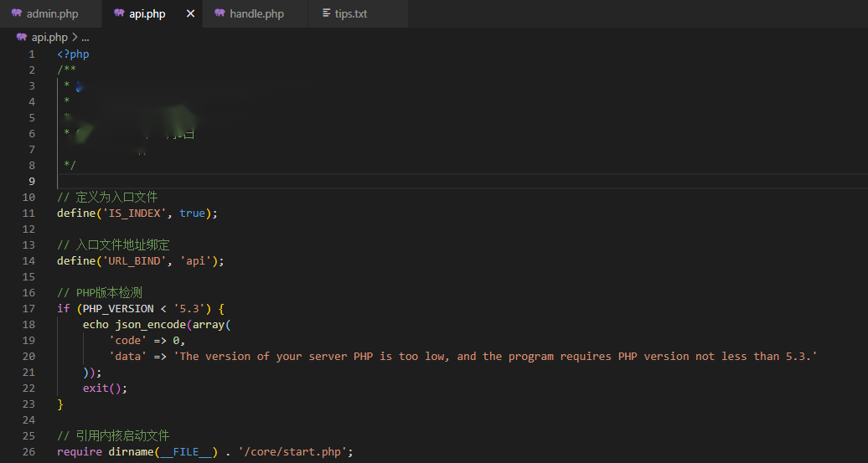Click line number 26 in the gutter
The image size is (868, 463).
(x=28, y=452)
